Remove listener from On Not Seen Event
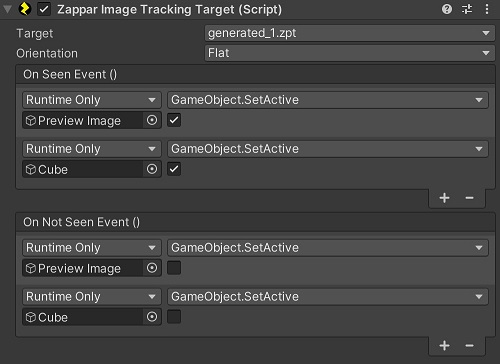Viewport: 500px width, 364px height. (x=469, y=346)
